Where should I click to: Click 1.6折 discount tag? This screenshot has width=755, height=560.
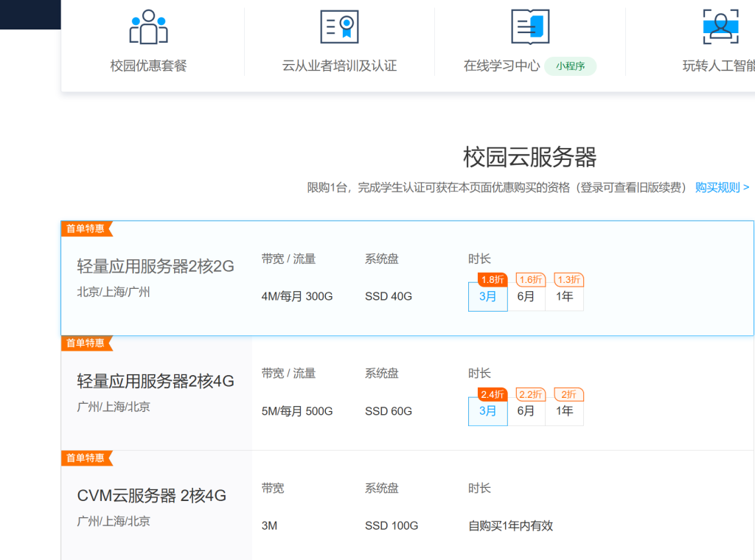(531, 279)
